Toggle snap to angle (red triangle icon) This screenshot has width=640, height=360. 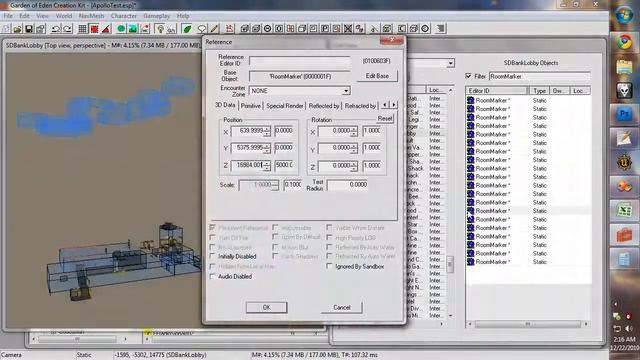(x=106, y=29)
